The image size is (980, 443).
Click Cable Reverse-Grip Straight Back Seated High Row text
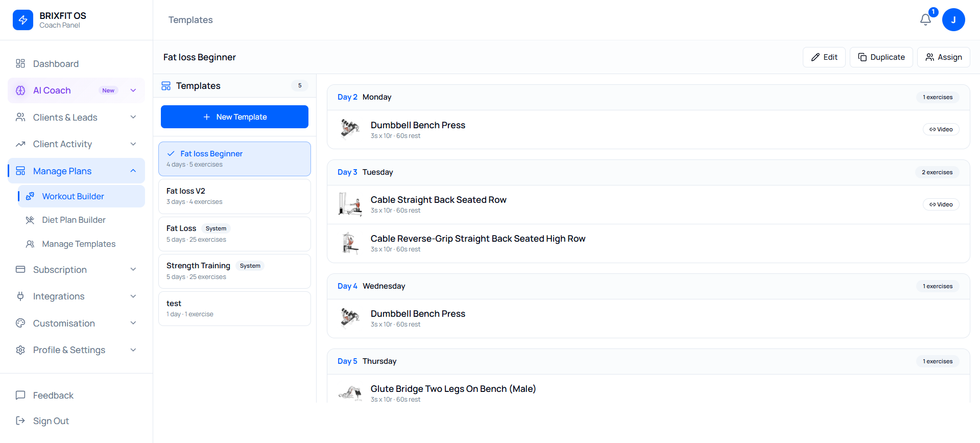coord(478,239)
